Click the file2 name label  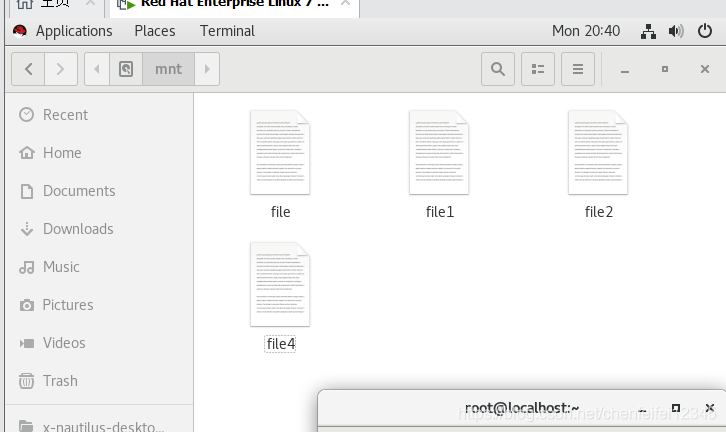click(599, 212)
